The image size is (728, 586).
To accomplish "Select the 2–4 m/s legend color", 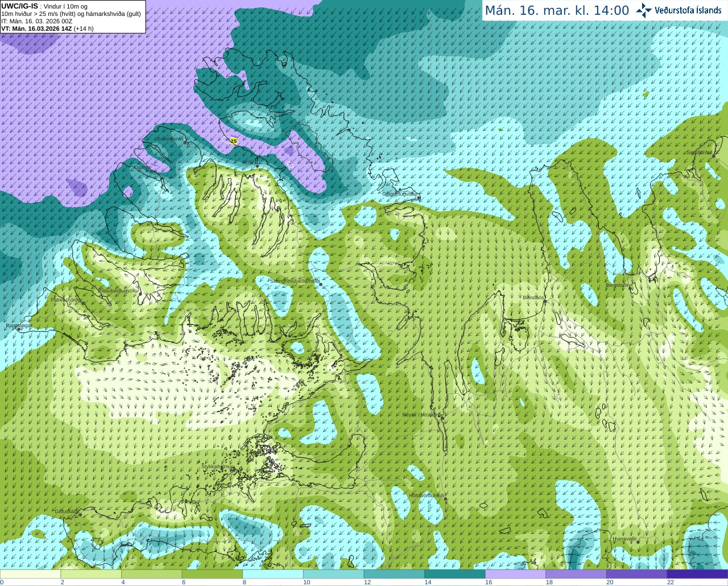I will tap(91, 574).
